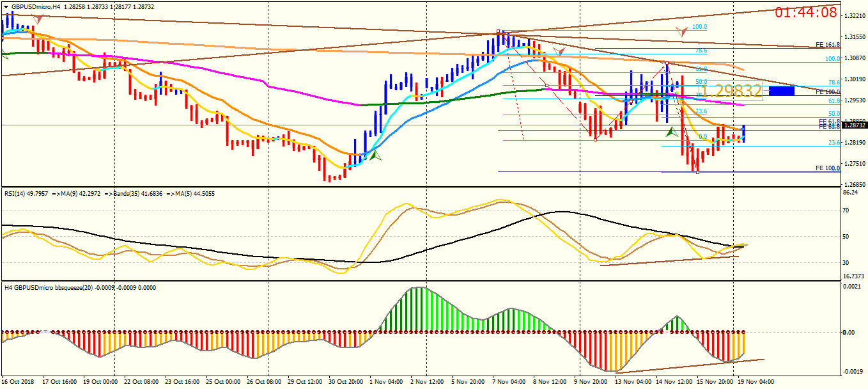Select the anchor square at the 15 Nov lowest low
868x389 pixels.
(x=697, y=171)
